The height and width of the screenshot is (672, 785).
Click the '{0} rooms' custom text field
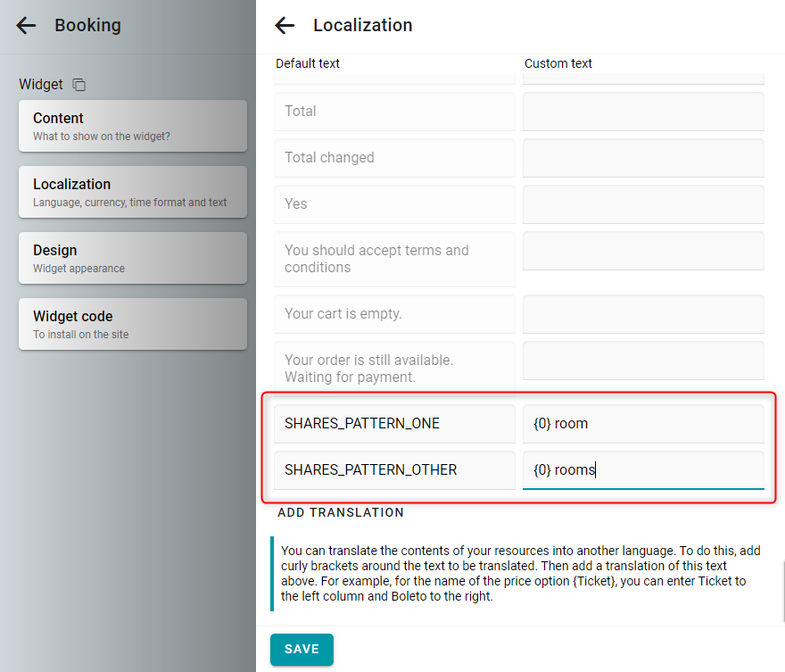(643, 470)
